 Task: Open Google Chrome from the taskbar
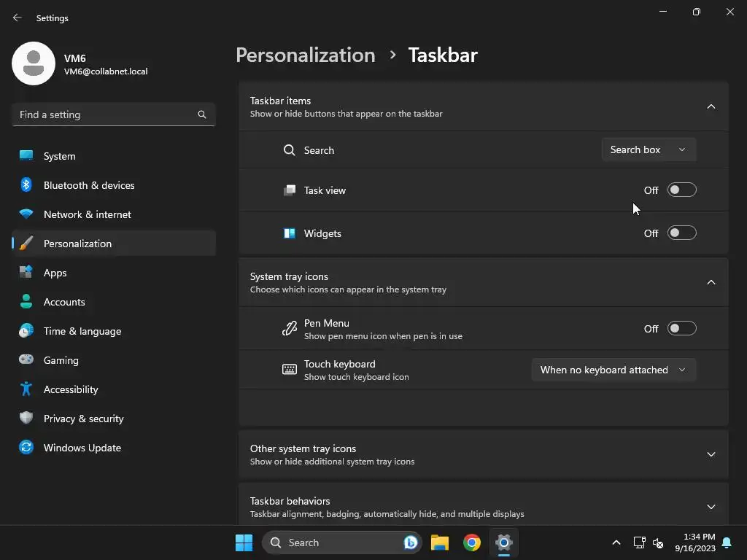pos(472,542)
